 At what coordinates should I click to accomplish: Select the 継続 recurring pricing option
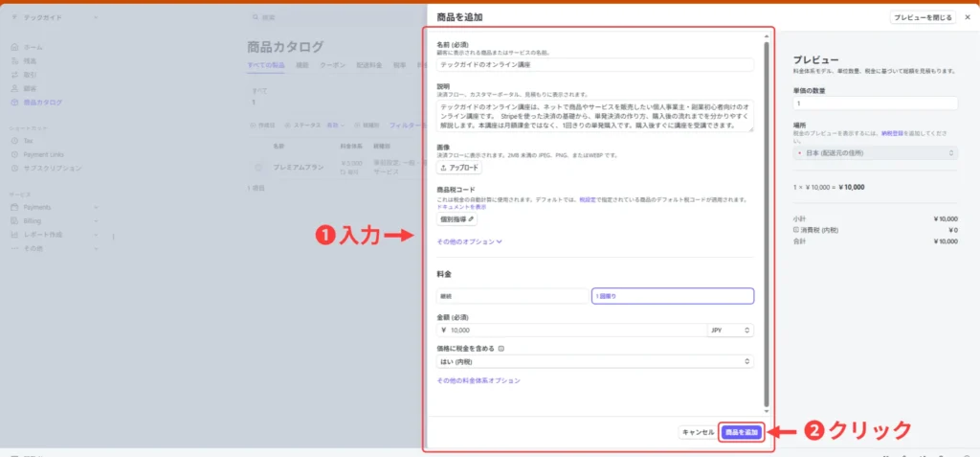[513, 296]
